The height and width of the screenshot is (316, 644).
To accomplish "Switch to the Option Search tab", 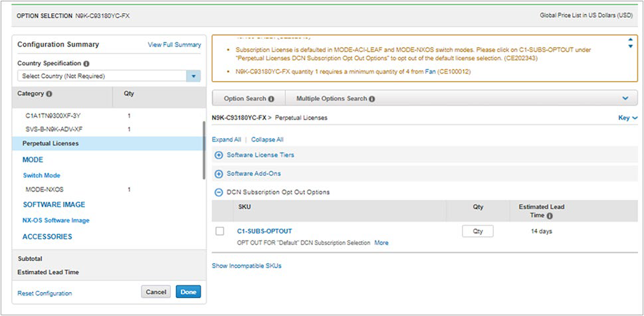I will (245, 99).
